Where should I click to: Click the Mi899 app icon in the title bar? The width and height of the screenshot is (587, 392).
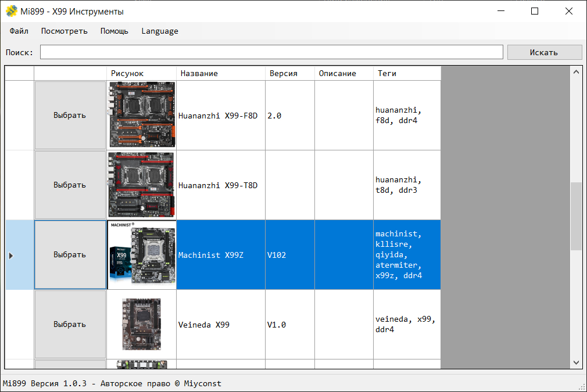pos(12,11)
